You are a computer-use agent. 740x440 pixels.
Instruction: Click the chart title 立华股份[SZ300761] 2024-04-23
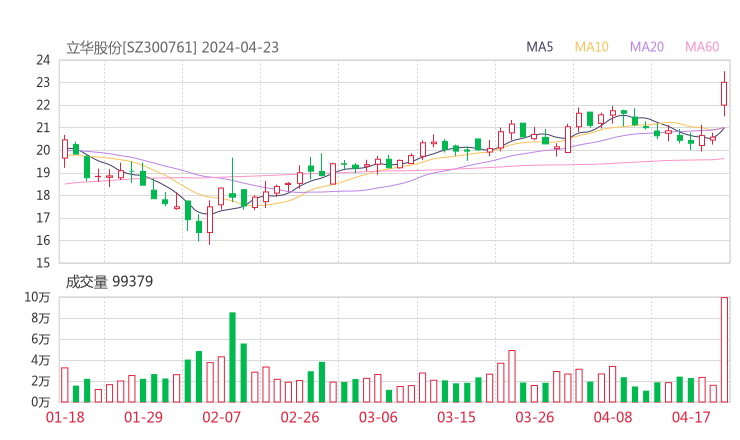click(x=172, y=48)
